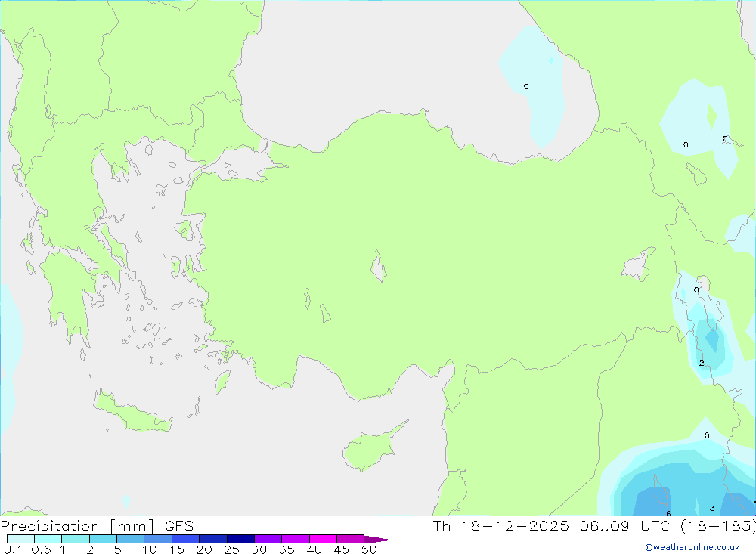Click the legend tick label '35'
The height and width of the screenshot is (554, 756).
[x=287, y=549]
